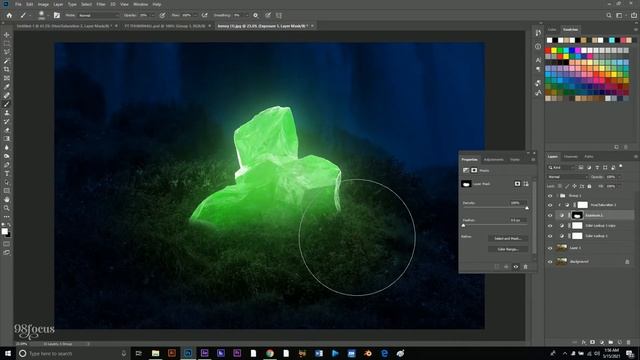Screen dimensions: 640x360
Task: Hide the Group 1 layer
Action: tap(550, 196)
